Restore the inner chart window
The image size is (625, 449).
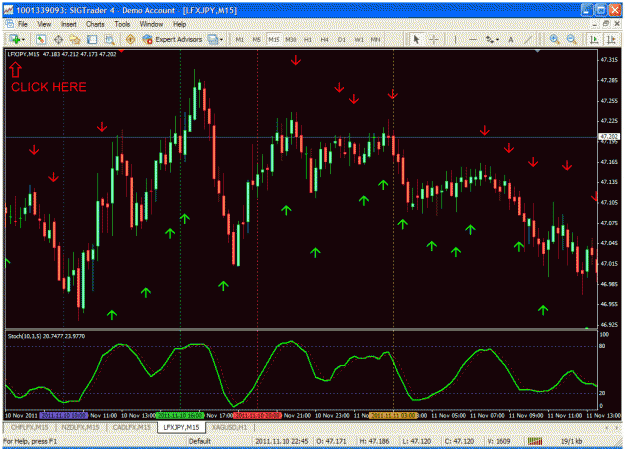606,24
